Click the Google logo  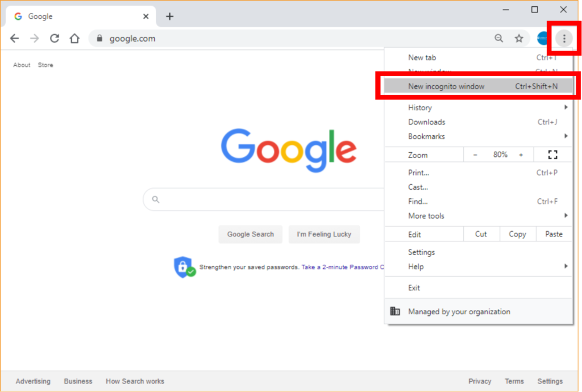point(289,150)
